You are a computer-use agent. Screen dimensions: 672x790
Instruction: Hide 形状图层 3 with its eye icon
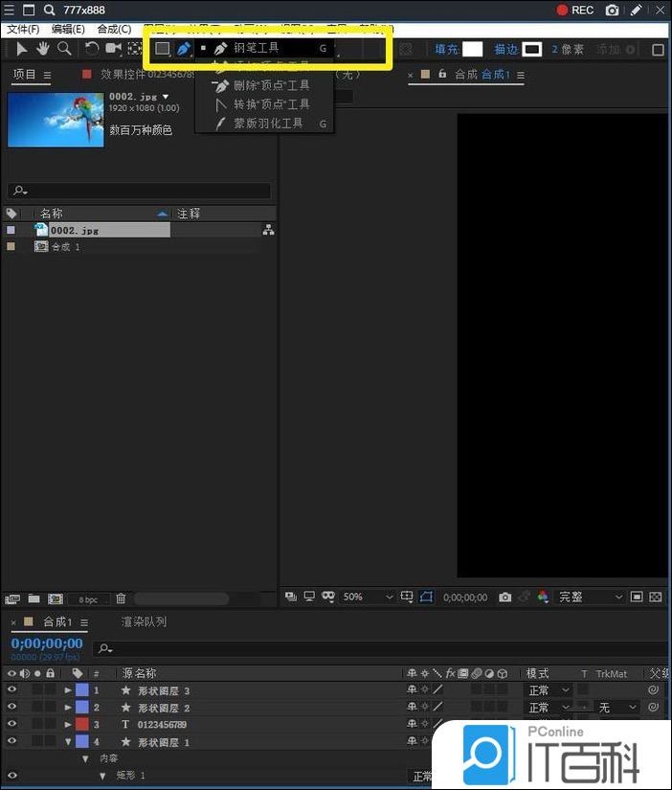pos(12,689)
